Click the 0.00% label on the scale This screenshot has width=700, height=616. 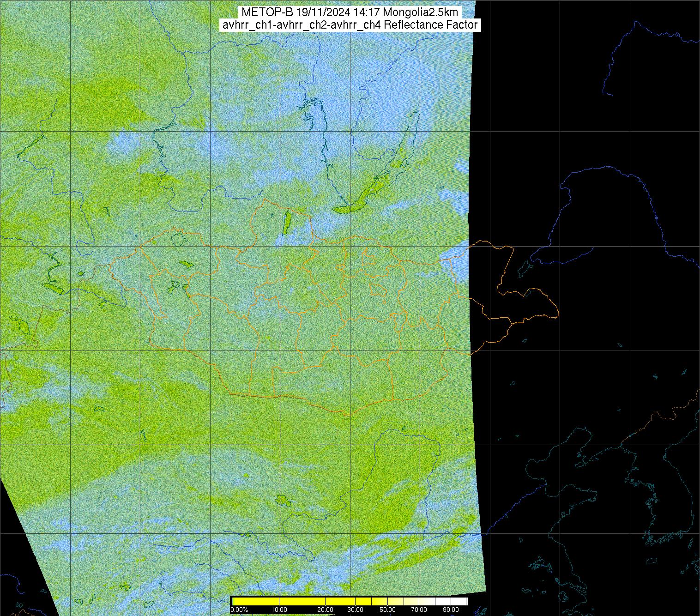[239, 610]
